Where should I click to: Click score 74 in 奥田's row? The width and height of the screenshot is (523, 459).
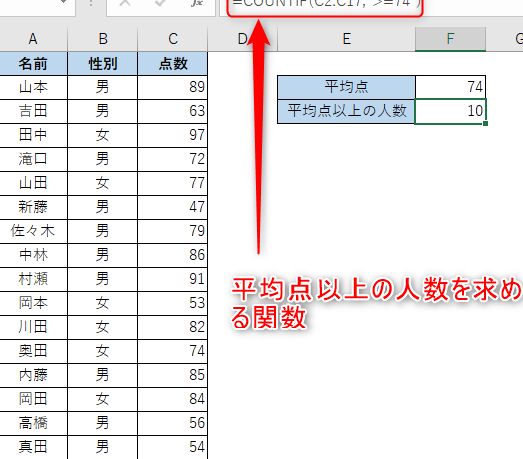[x=173, y=352]
